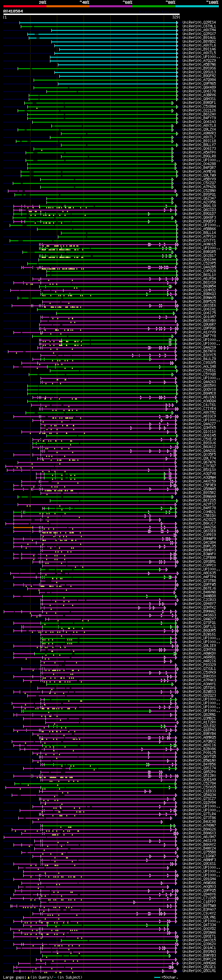Open entry UniRef100_Q8S5V0
Viewport: 222px width, 980px height.
(199, 386)
